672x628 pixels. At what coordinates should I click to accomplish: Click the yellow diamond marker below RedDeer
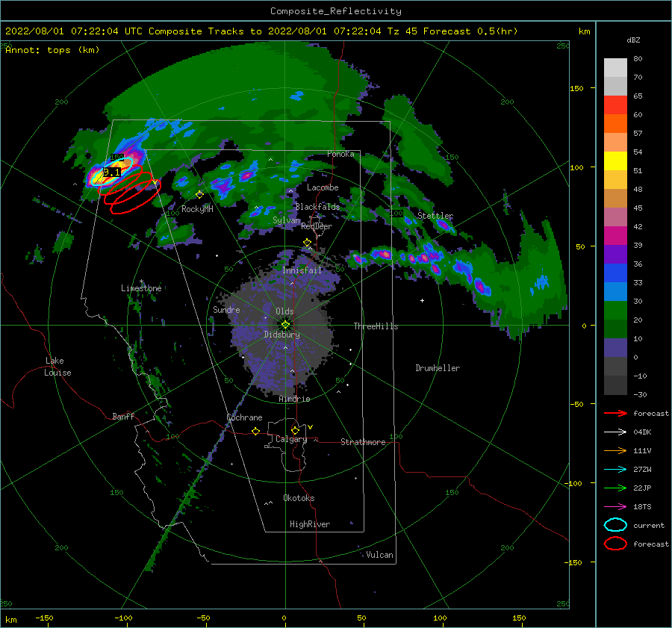307,243
